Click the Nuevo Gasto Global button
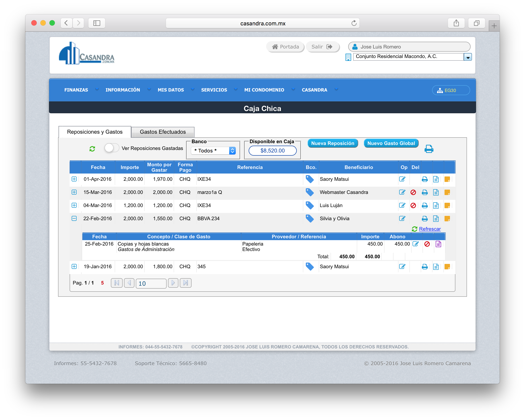The height and width of the screenshot is (420, 525). click(x=391, y=143)
